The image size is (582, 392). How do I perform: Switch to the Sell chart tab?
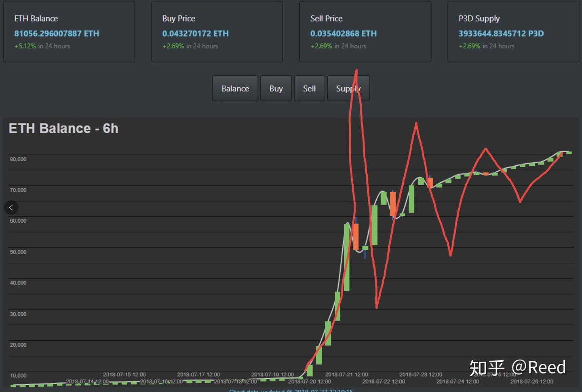(310, 89)
